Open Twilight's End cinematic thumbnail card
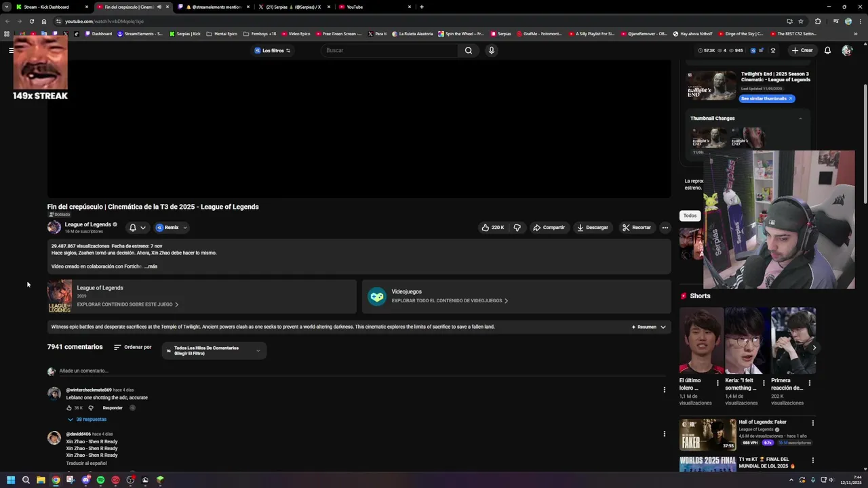The width and height of the screenshot is (868, 488). point(711,86)
